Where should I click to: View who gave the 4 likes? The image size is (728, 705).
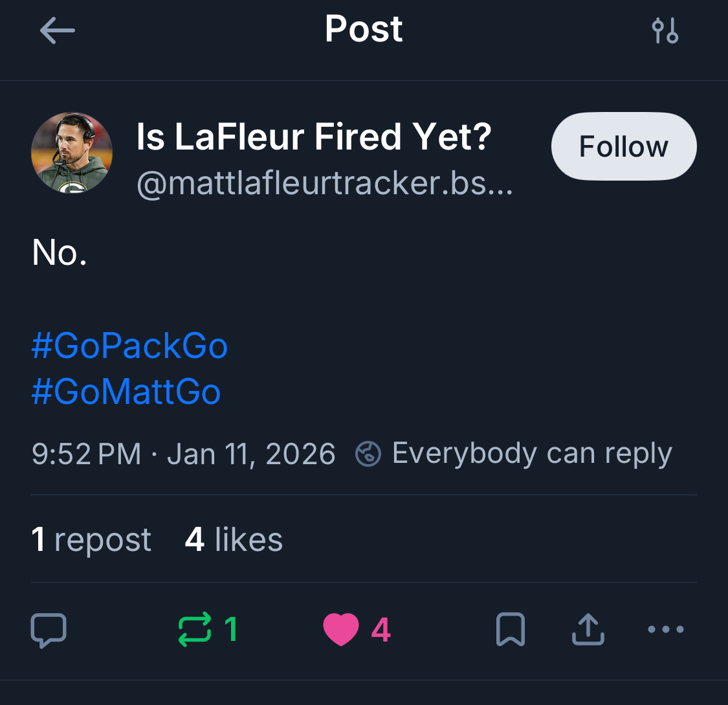(x=234, y=539)
